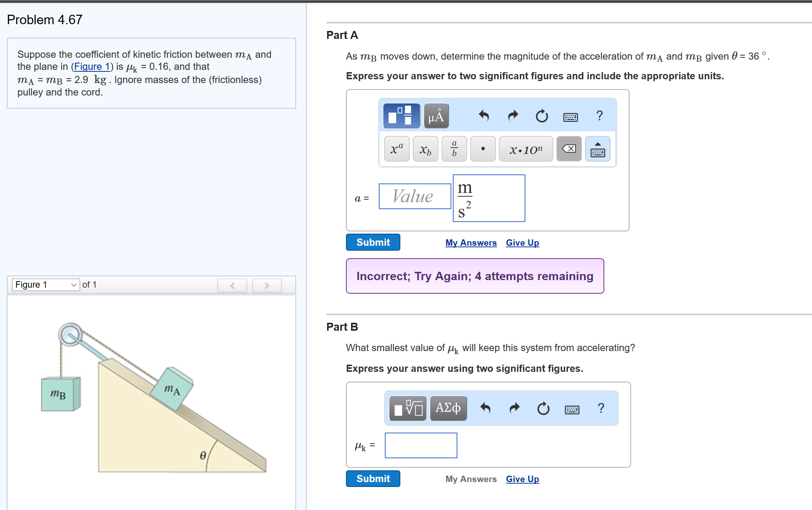Viewport: 812px width, 510px height.
Task: Open keyboard shortcuts icon in Part A toolbar
Action: [x=570, y=117]
